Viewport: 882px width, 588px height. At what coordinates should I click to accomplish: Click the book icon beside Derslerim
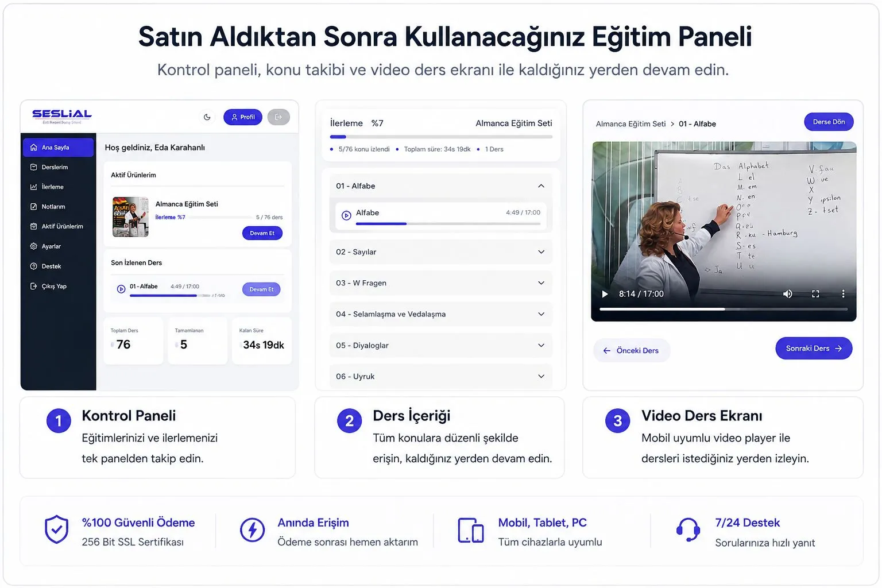(33, 167)
